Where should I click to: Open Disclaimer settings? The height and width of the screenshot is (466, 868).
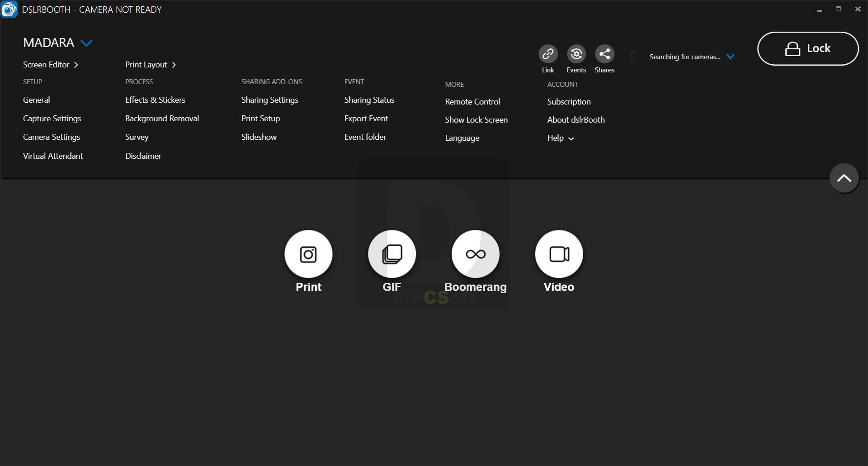coord(143,156)
